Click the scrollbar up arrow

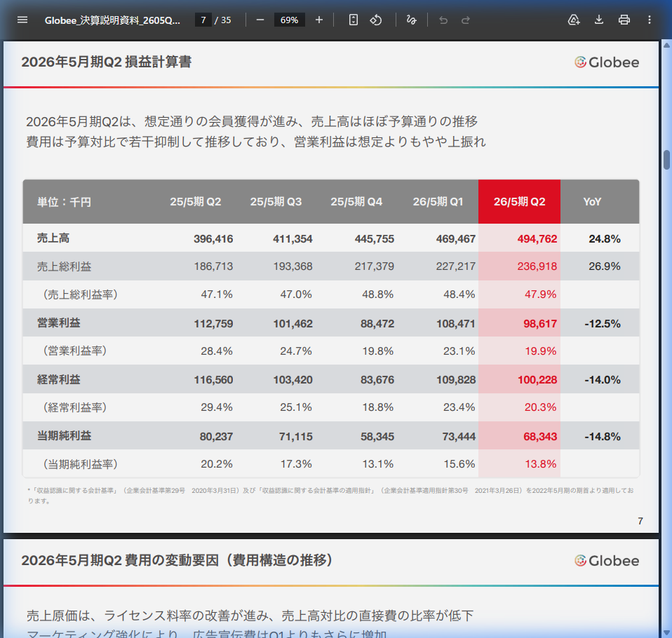click(666, 46)
